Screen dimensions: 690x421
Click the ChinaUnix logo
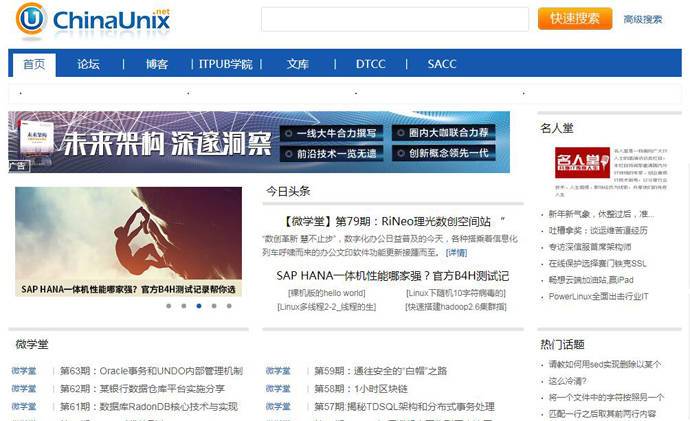pyautogui.click(x=93, y=19)
